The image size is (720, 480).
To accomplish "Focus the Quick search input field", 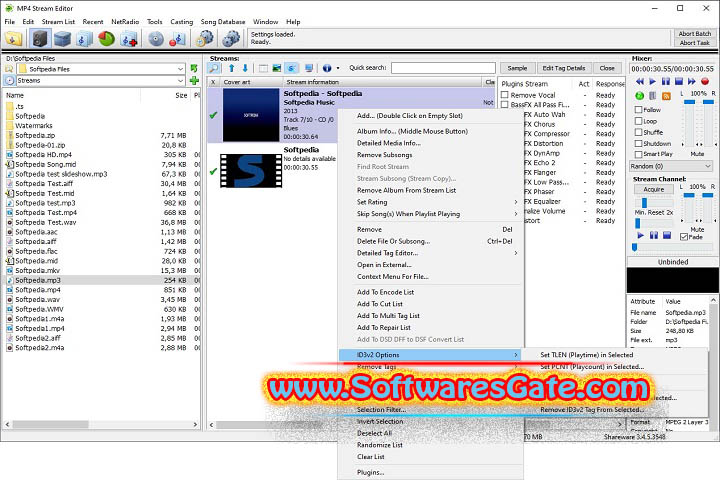I will pyautogui.click(x=443, y=68).
